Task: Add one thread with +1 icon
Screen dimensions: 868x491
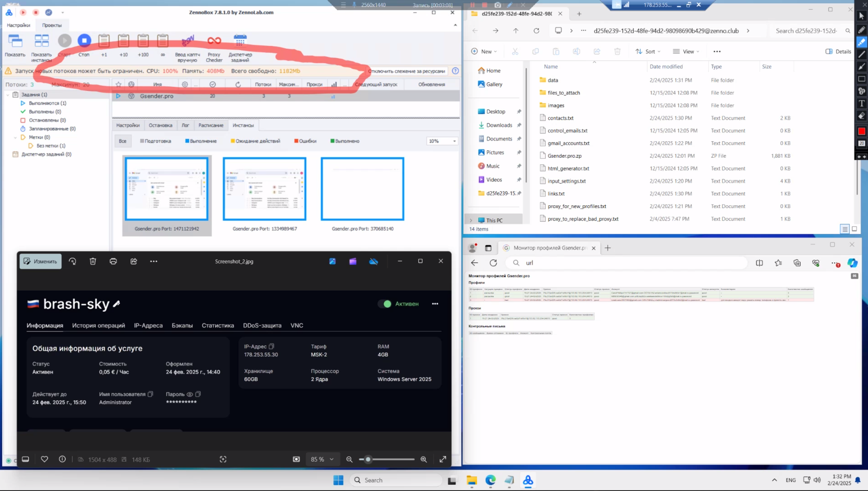Action: coord(104,45)
